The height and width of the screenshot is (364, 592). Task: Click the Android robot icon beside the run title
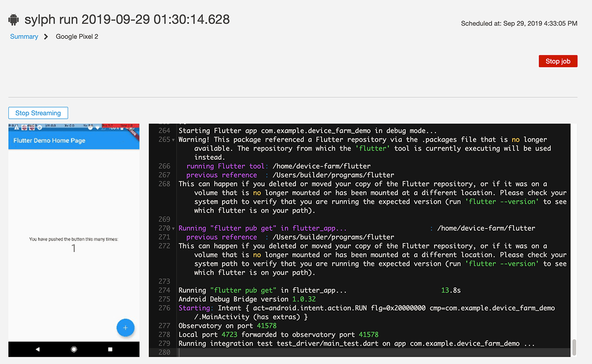[x=13, y=19]
